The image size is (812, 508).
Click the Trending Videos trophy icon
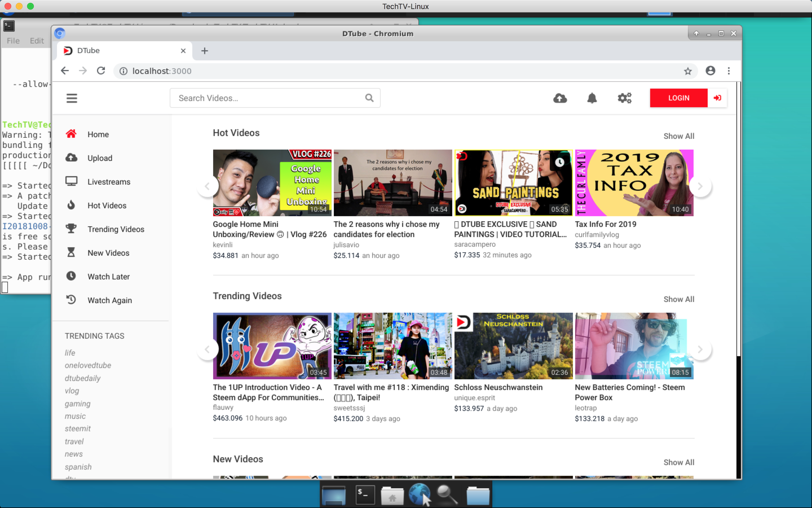[71, 229]
